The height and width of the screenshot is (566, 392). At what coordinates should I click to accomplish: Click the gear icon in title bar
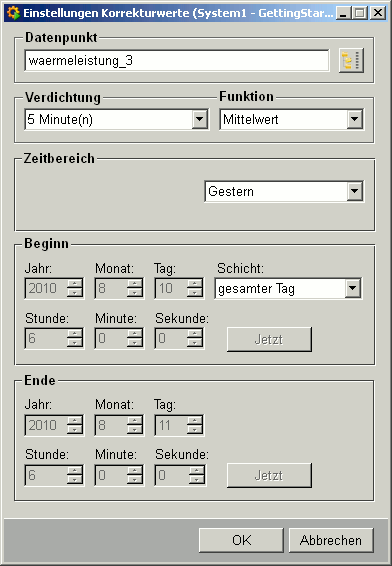(13, 13)
